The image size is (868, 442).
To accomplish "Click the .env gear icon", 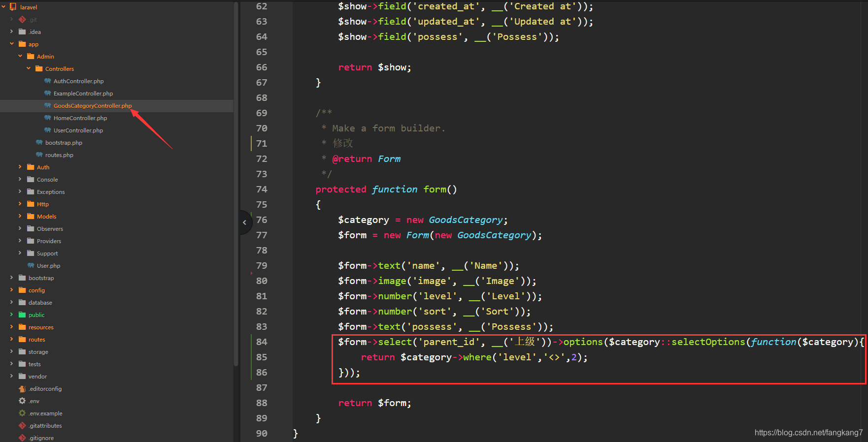I will [x=22, y=401].
